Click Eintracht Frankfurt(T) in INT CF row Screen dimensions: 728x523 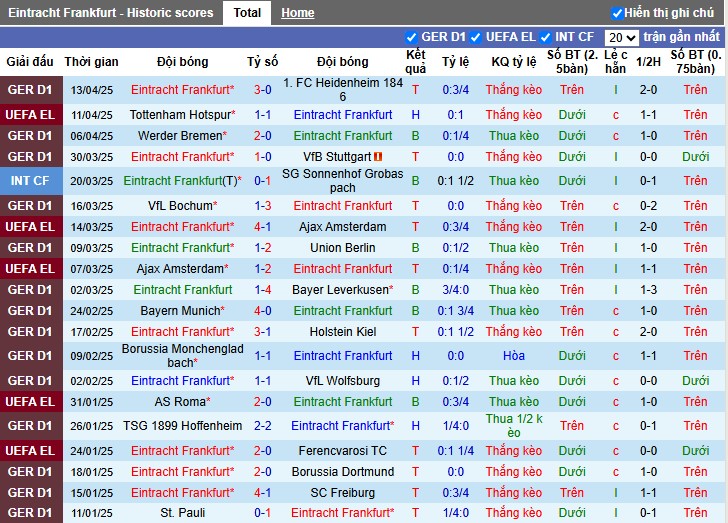pos(182,181)
